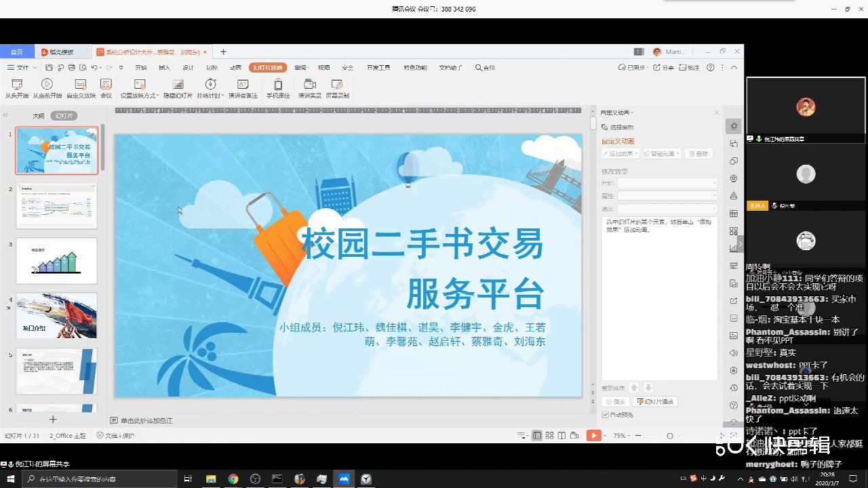Screen dimensions: 868x488
Task: Open custom slideshow (自定义放映)
Action: point(81,88)
